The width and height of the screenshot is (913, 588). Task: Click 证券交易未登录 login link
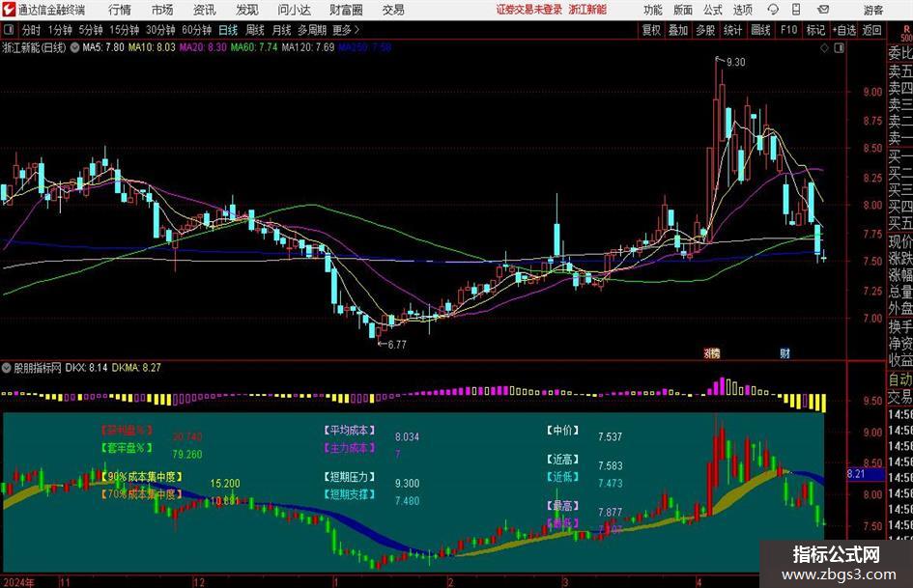pyautogui.click(x=529, y=10)
